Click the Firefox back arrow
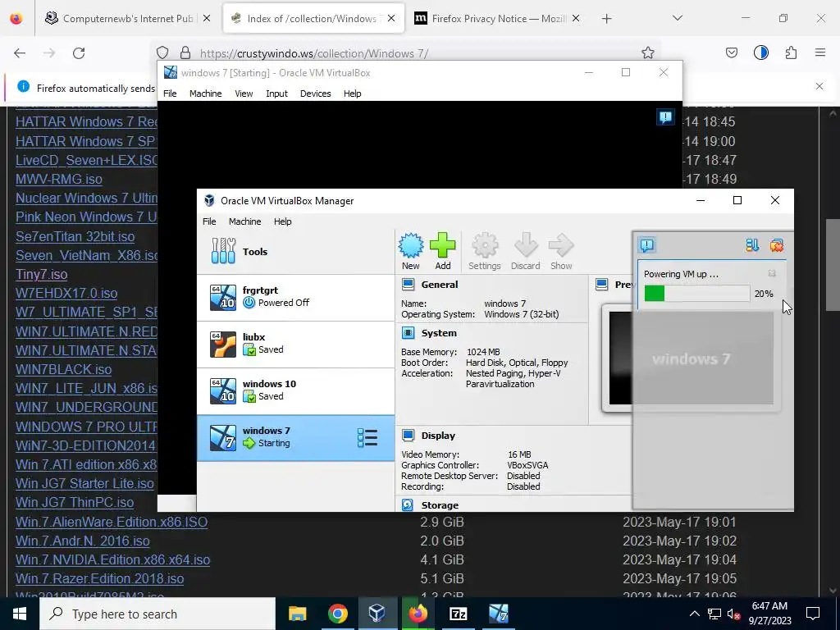 pyautogui.click(x=20, y=53)
